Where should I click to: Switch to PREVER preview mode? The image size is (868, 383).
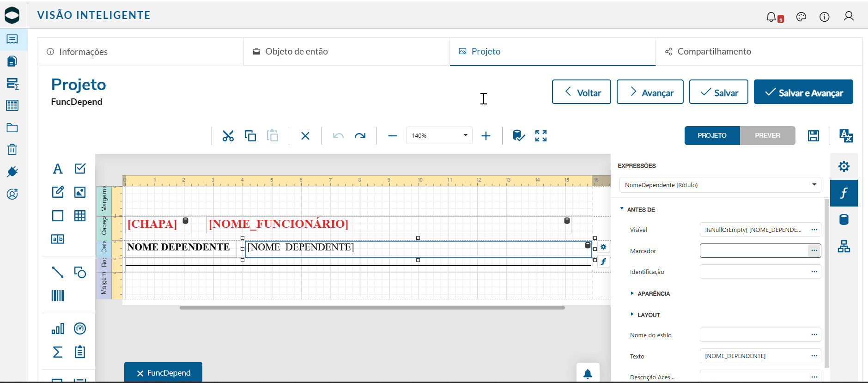point(768,135)
